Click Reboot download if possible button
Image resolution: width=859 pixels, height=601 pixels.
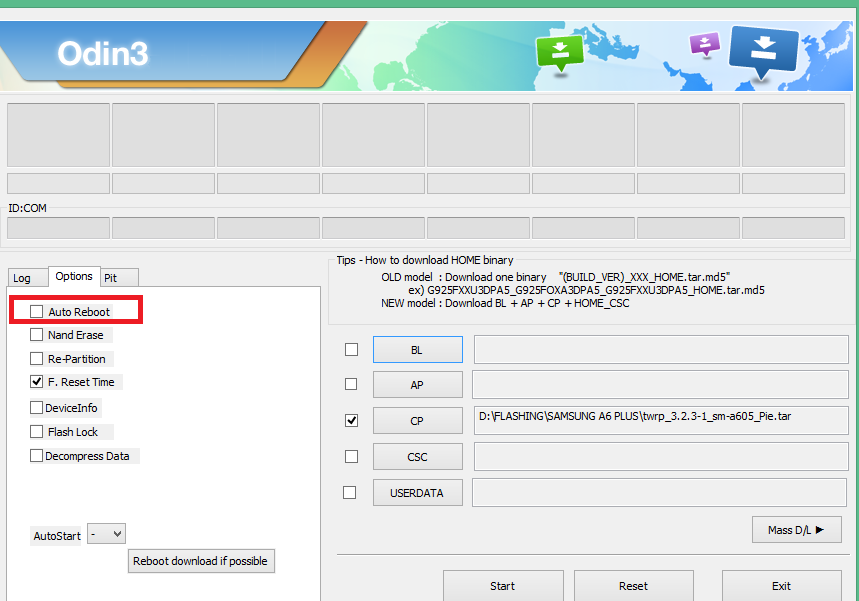[201, 561]
